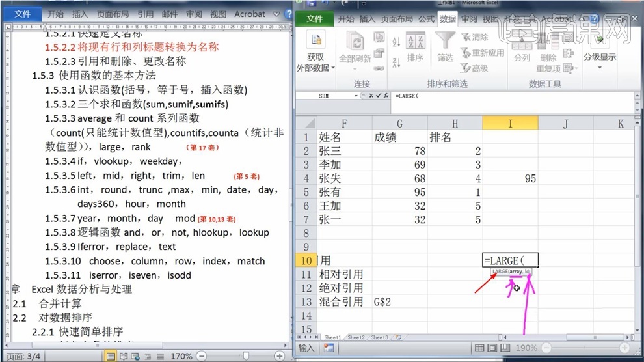Viewport: 644px width, 362px height.
Task: Click the Word horizontal scrollbar thumb
Action: coord(97,345)
